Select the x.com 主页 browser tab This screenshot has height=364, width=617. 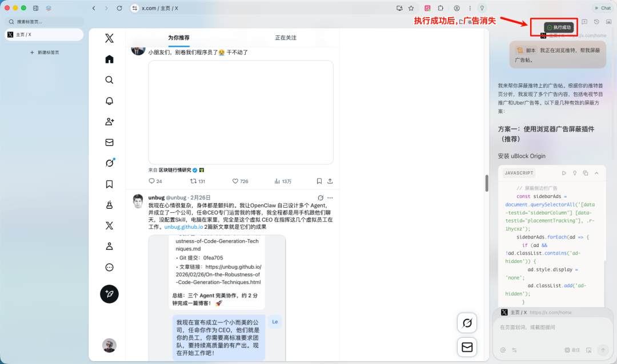(x=160, y=9)
